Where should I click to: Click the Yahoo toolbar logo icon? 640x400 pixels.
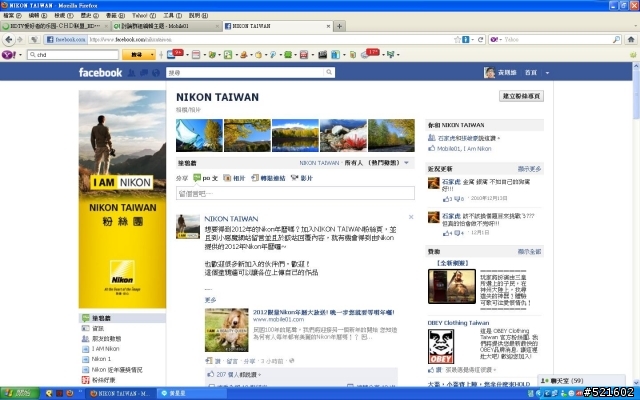click(9, 55)
